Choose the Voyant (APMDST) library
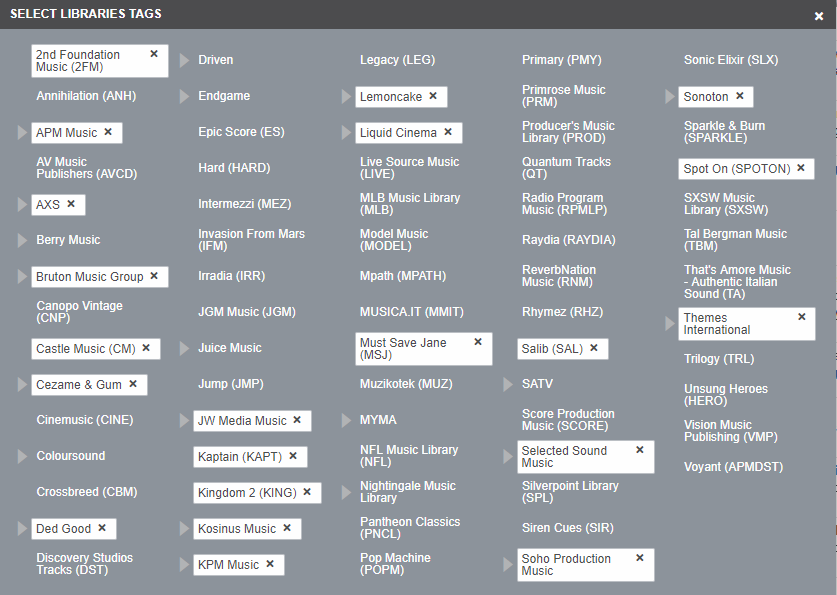 733,466
